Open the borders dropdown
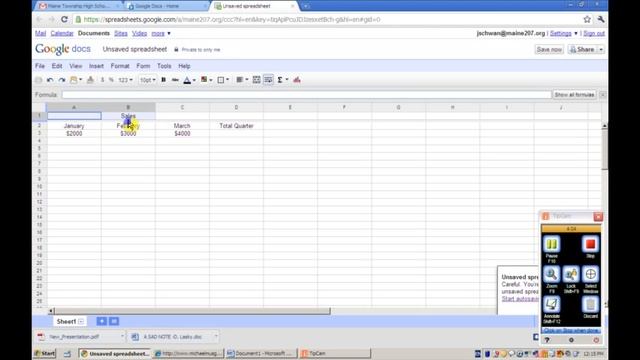 point(223,80)
